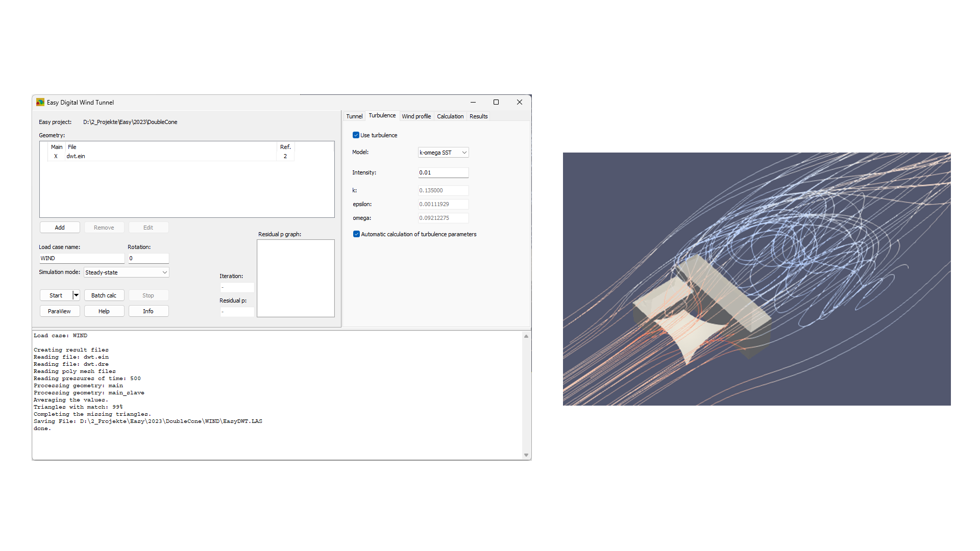Click the X main marker for dwt.ein

click(x=56, y=157)
